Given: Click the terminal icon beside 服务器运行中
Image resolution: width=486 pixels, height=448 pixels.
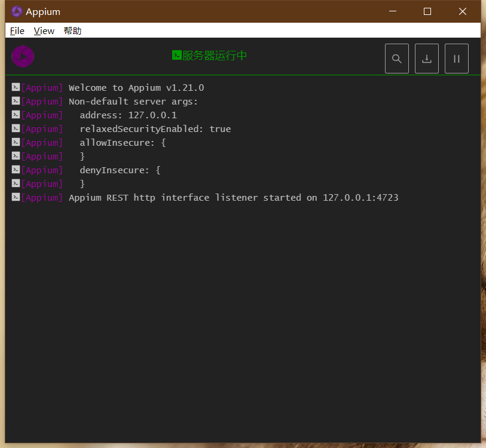Looking at the screenshot, I should 177,55.
